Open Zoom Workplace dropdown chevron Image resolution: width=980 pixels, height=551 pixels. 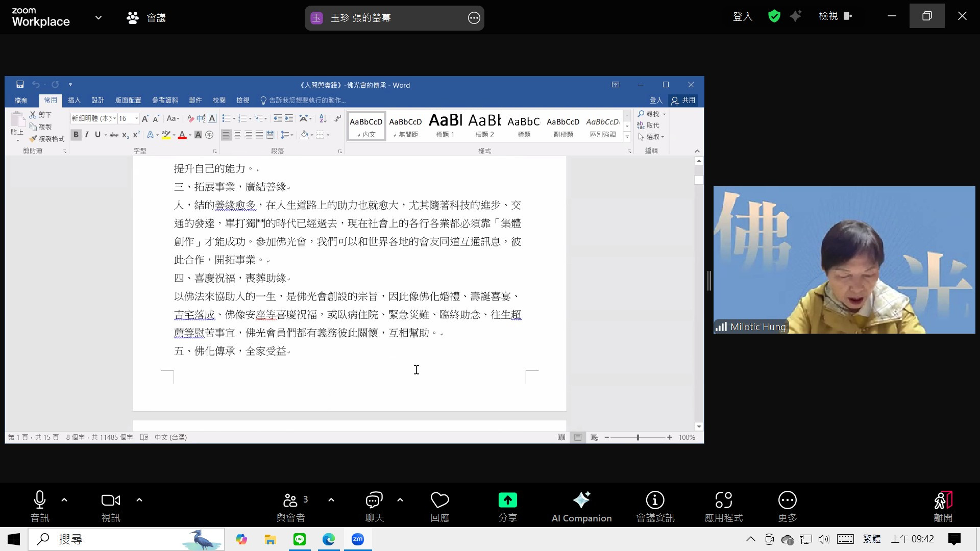(99, 17)
